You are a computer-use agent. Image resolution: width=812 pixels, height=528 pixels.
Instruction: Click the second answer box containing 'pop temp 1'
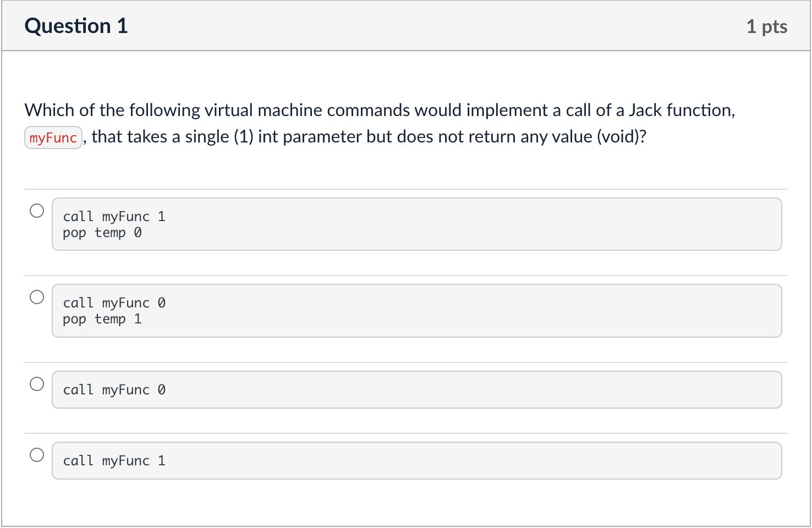[416, 310]
